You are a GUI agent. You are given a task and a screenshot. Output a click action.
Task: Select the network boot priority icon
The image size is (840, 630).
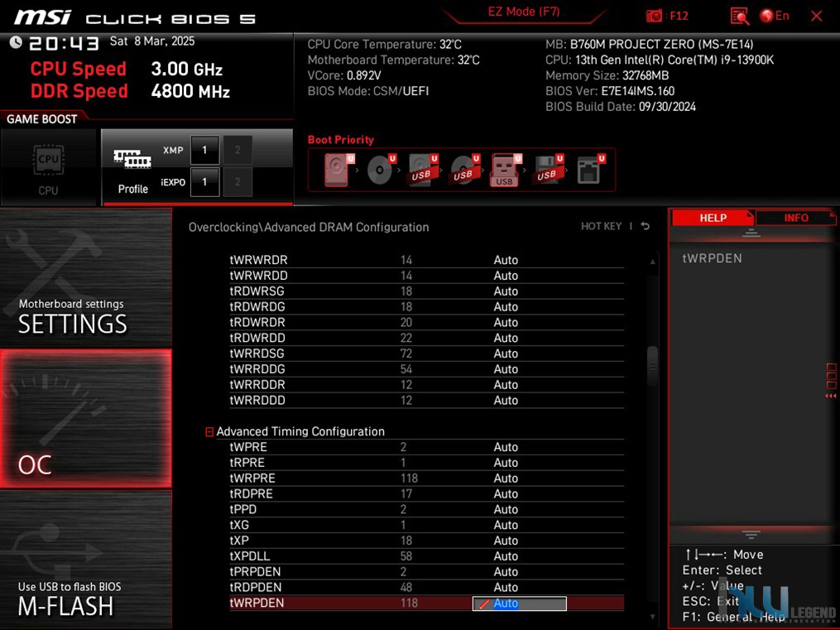click(590, 170)
